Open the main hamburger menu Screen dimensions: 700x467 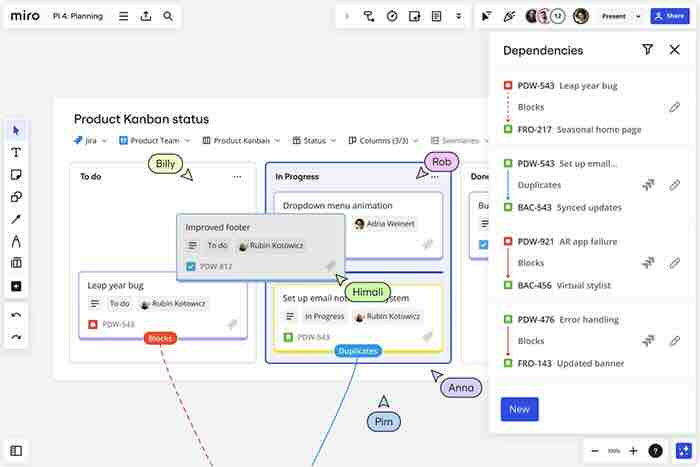tap(123, 16)
